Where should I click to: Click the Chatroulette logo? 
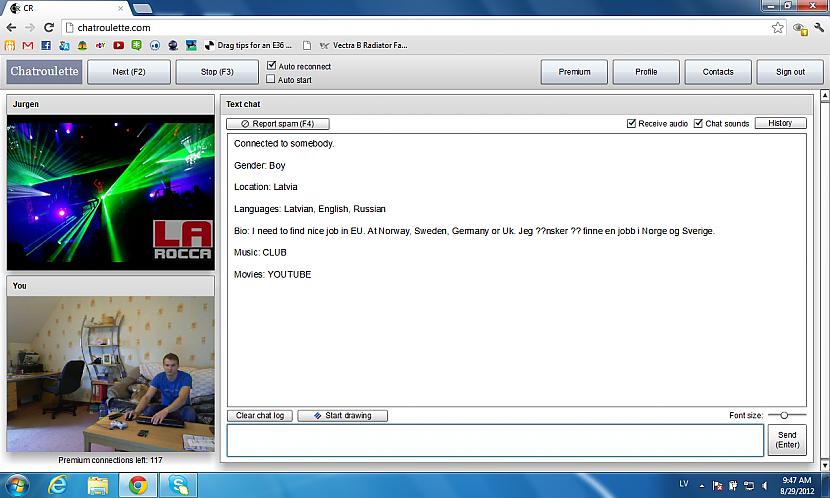point(44,71)
